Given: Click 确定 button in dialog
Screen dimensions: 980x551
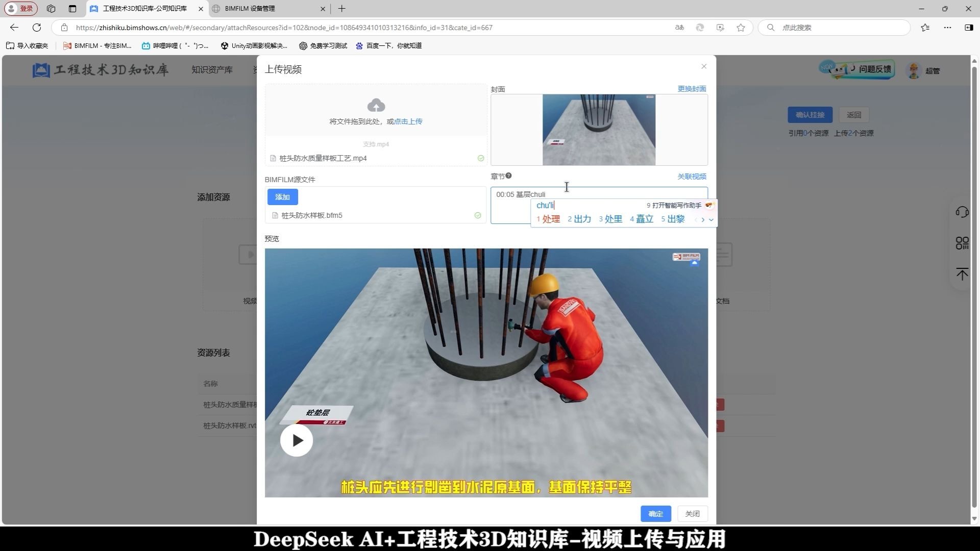Looking at the screenshot, I should [x=655, y=514].
